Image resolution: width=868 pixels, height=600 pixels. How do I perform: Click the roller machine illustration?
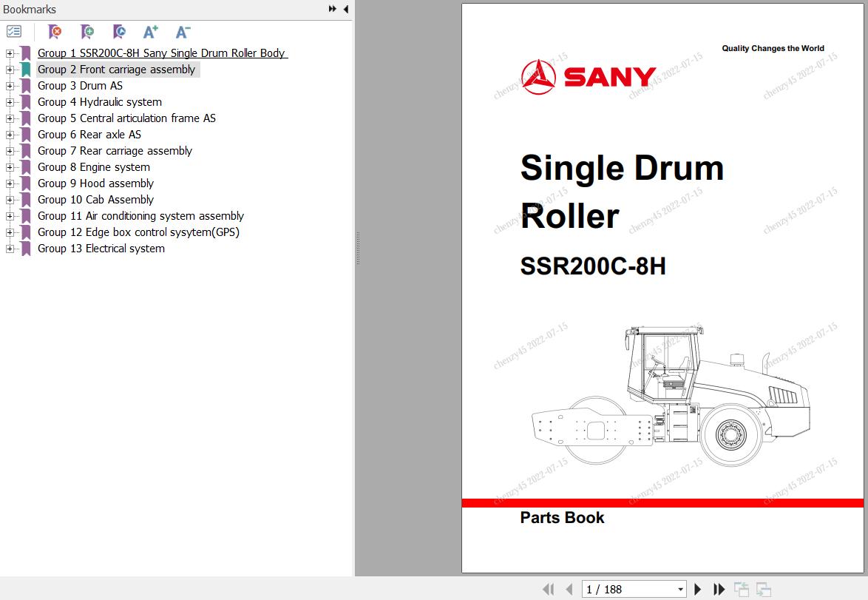671,396
